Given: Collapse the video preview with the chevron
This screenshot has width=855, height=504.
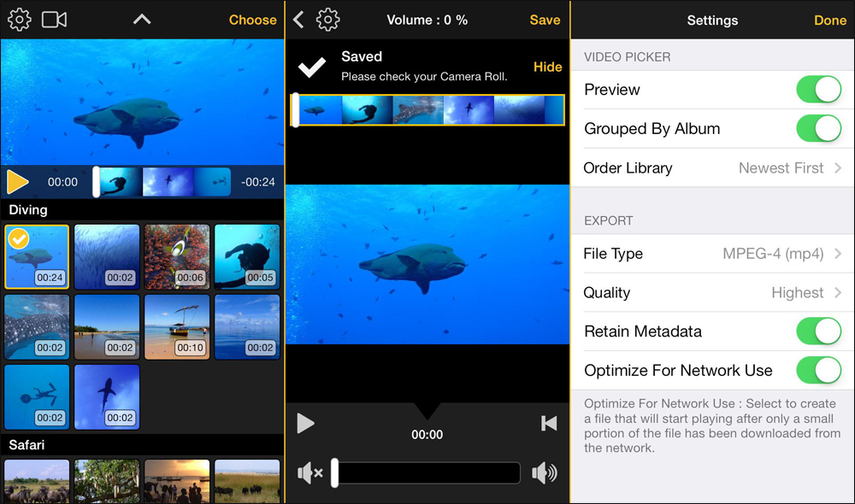Looking at the screenshot, I should point(142,19).
